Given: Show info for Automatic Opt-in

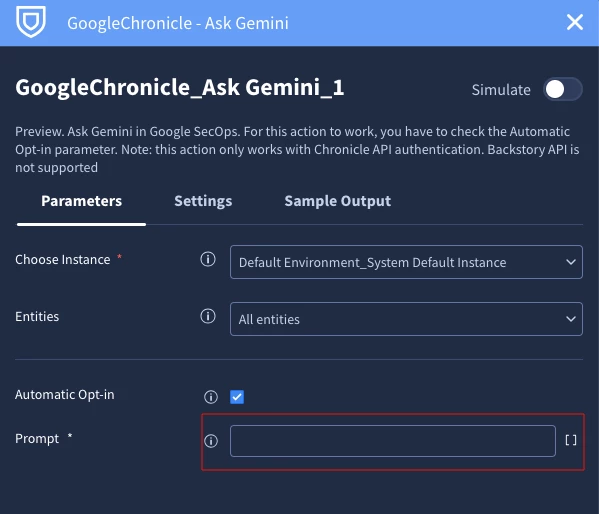Looking at the screenshot, I should click(x=210, y=397).
